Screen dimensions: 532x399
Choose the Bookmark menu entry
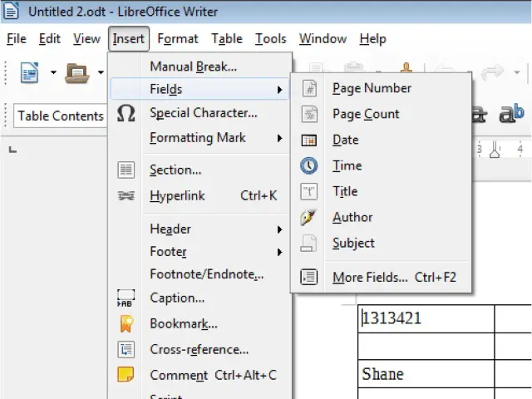[x=200, y=323]
